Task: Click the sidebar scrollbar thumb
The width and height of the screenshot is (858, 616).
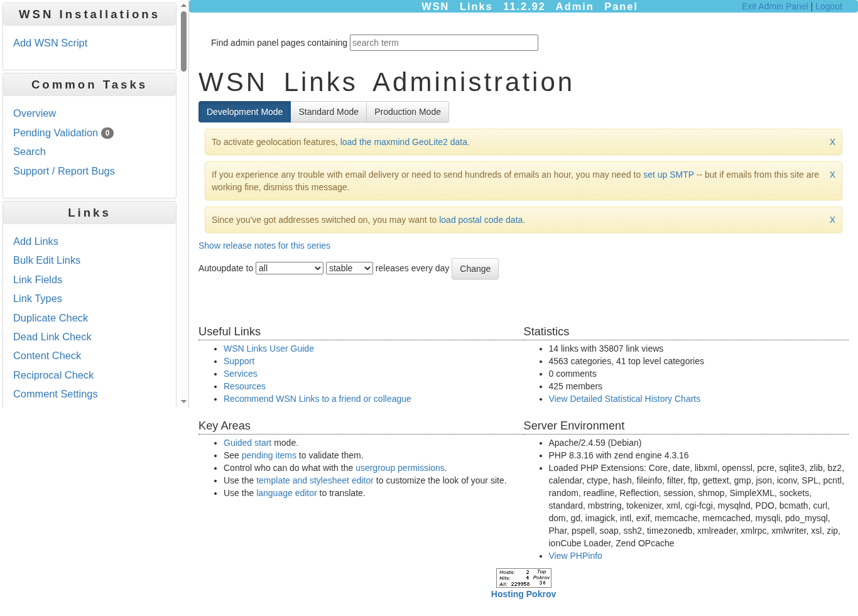Action: pyautogui.click(x=183, y=41)
